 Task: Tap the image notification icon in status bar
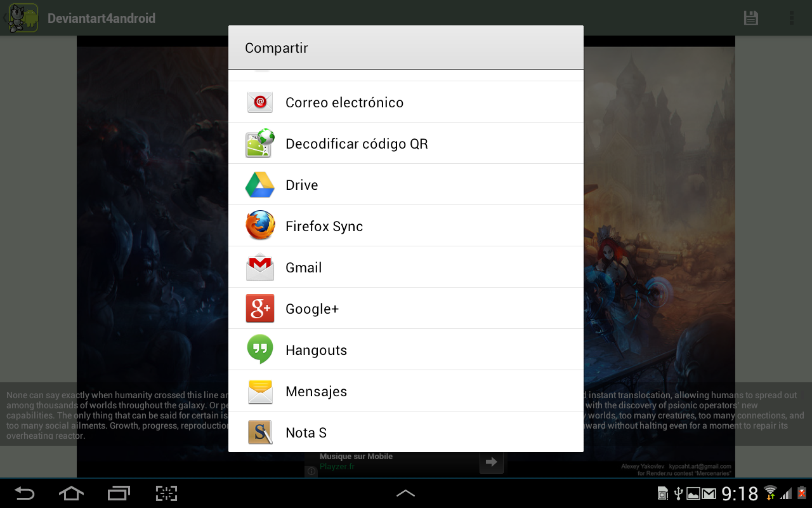(x=693, y=493)
